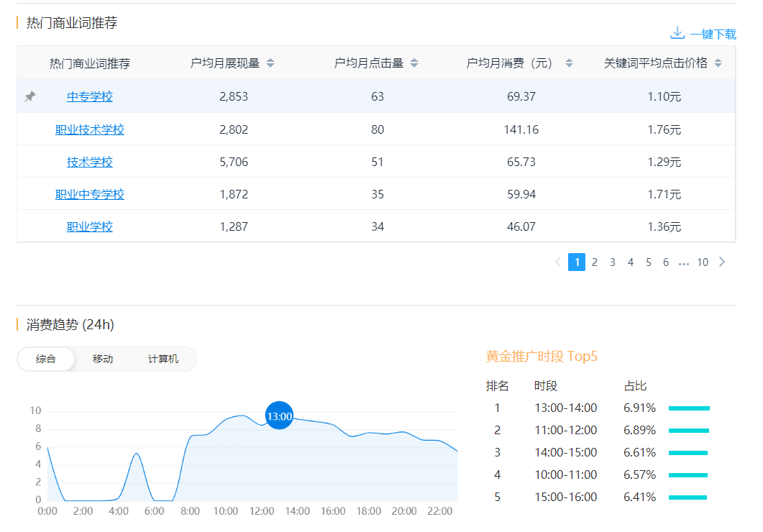Open the 技术学校 keyword link

click(90, 162)
